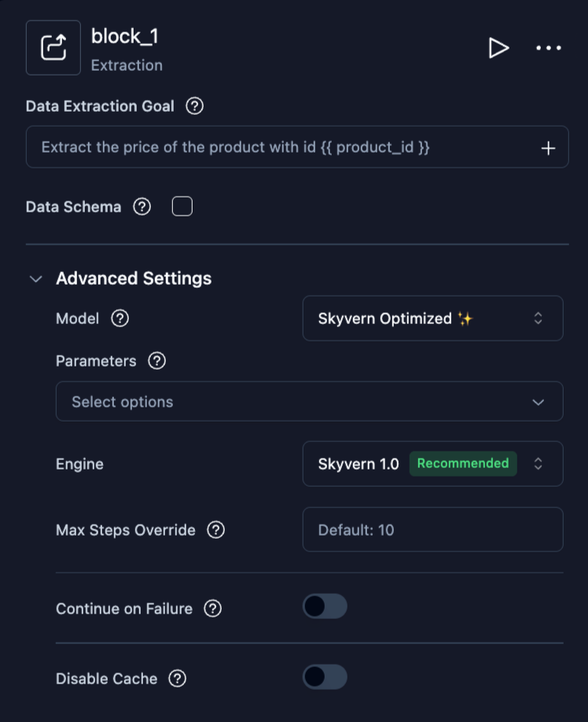Image resolution: width=588 pixels, height=722 pixels.
Task: Open the Engine Skyvern 1.0 dropdown
Action: pyautogui.click(x=432, y=464)
